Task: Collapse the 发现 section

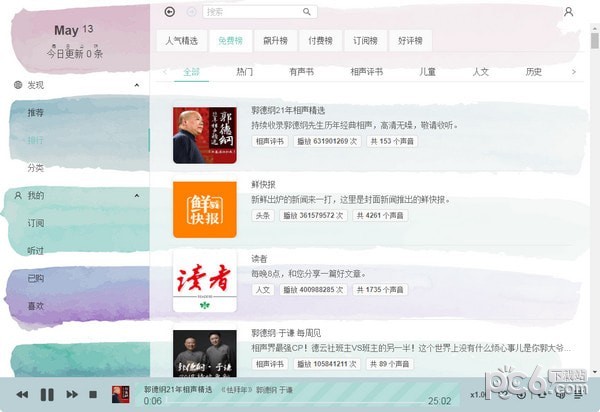Action: click(x=137, y=85)
